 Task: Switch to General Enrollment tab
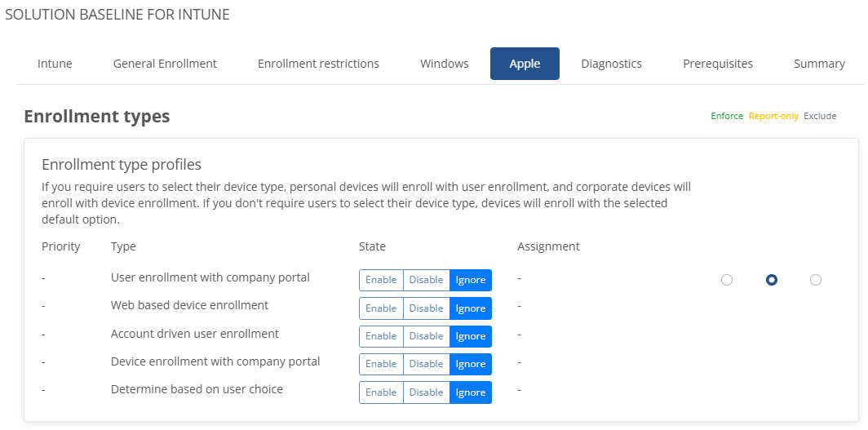pos(165,64)
